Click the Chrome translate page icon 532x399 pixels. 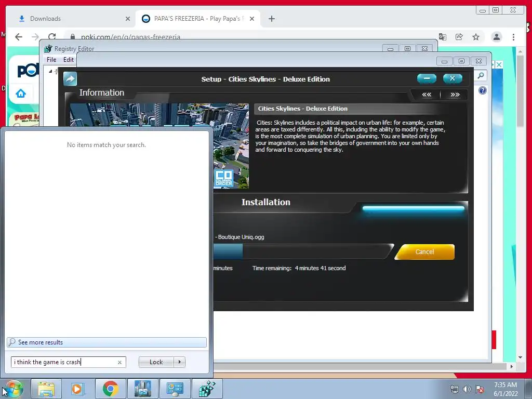pyautogui.click(x=443, y=37)
